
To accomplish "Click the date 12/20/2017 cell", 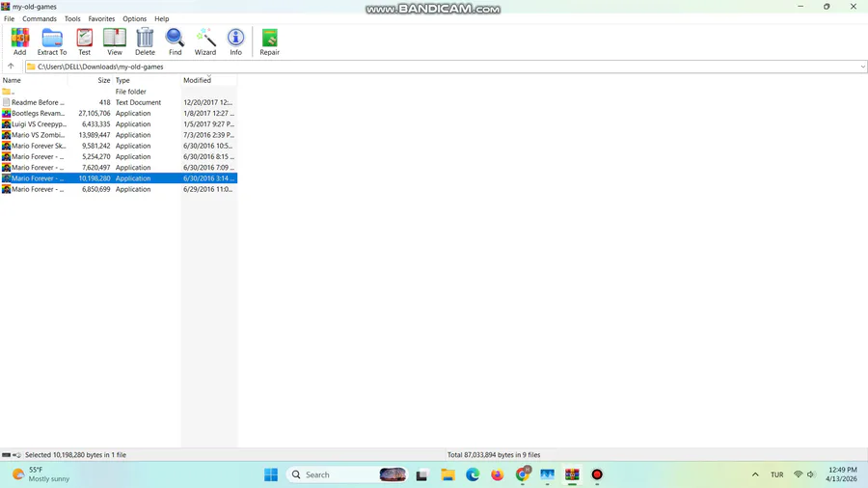I will tap(208, 102).
